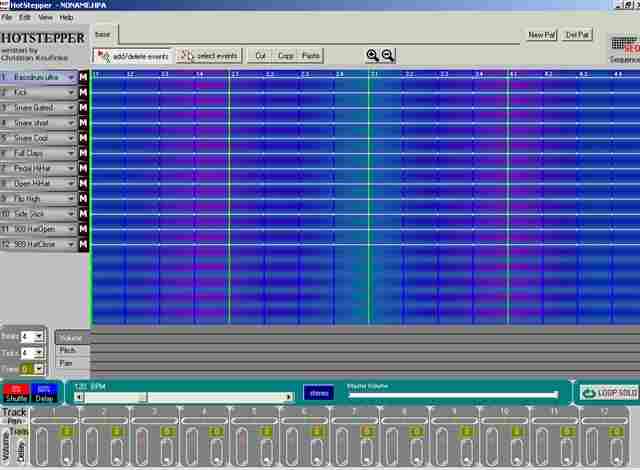Open the Snare Gated instrument dropdown
The width and height of the screenshot is (640, 470).
[x=71, y=108]
